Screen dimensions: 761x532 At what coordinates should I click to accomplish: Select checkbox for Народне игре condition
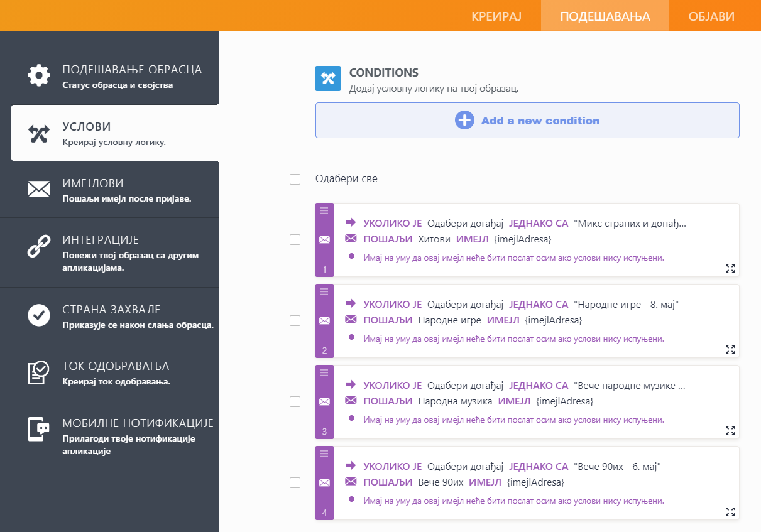coord(295,320)
